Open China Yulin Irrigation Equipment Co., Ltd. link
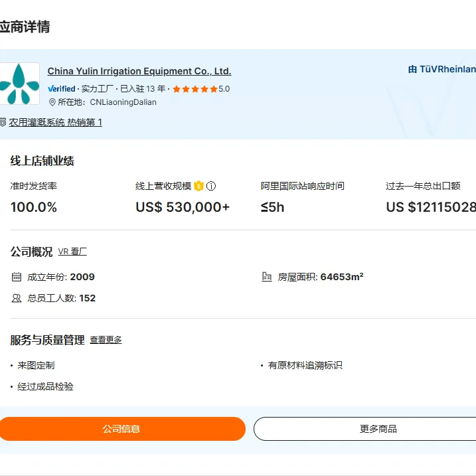The height and width of the screenshot is (476, 476). 139,71
